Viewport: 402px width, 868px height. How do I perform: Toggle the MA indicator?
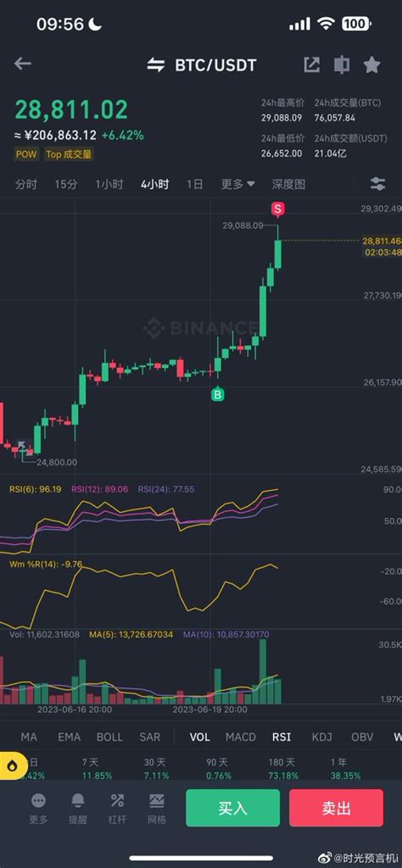(x=29, y=737)
